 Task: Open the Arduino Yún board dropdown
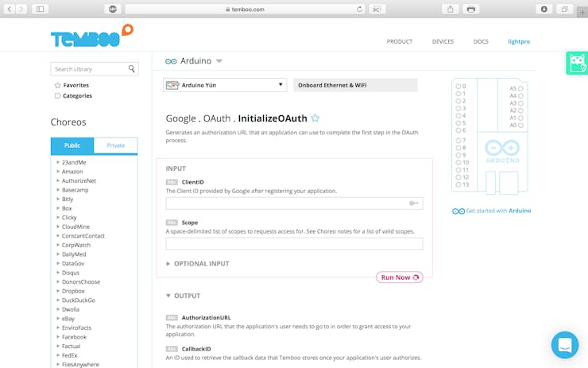pos(225,85)
